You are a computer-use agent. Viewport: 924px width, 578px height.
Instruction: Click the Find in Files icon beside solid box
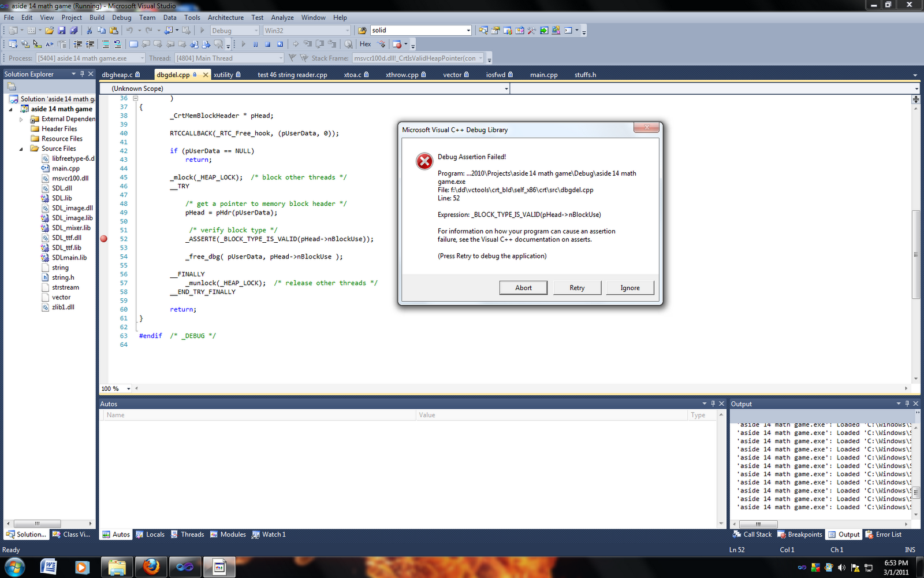point(362,31)
